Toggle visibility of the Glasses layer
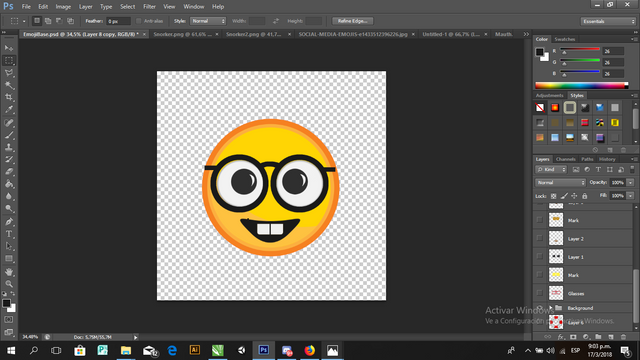Image resolution: width=640 pixels, height=360 pixels. (540, 293)
